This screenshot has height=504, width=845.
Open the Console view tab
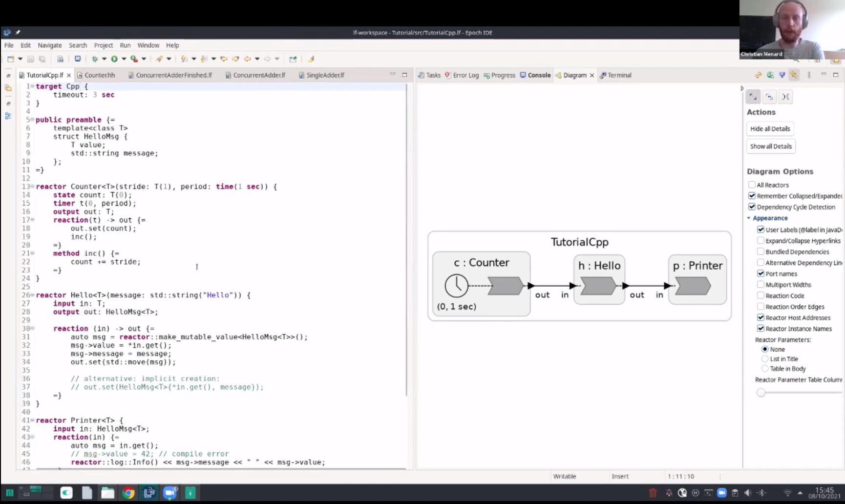pos(535,75)
